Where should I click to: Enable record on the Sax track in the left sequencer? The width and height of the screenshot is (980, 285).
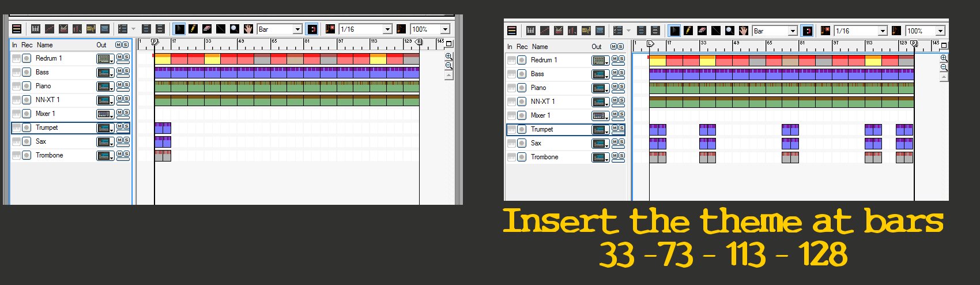(27, 141)
